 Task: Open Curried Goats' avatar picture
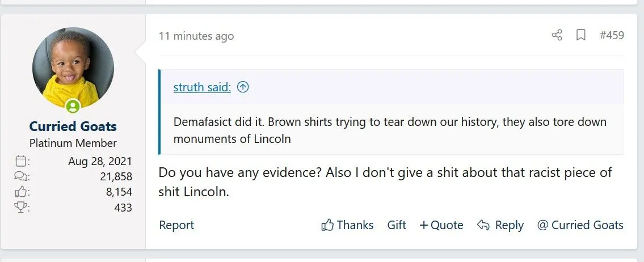point(73,67)
